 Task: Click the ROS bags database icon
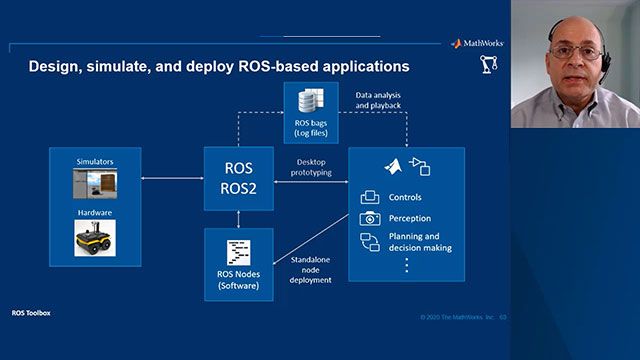(311, 100)
